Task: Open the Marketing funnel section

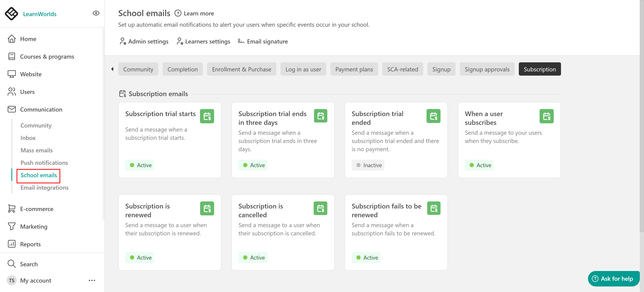Action: click(34, 226)
